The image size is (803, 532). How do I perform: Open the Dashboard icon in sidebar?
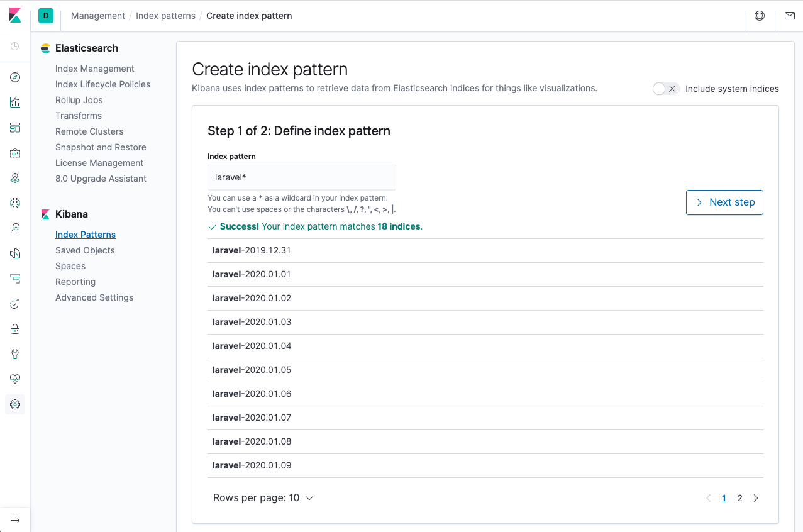coord(15,128)
